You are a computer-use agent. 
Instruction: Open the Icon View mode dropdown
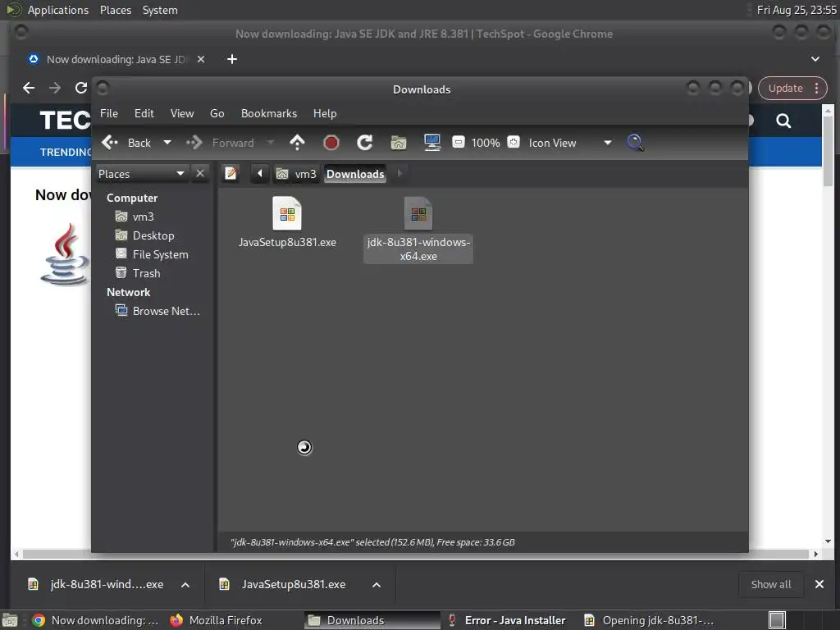570,143
